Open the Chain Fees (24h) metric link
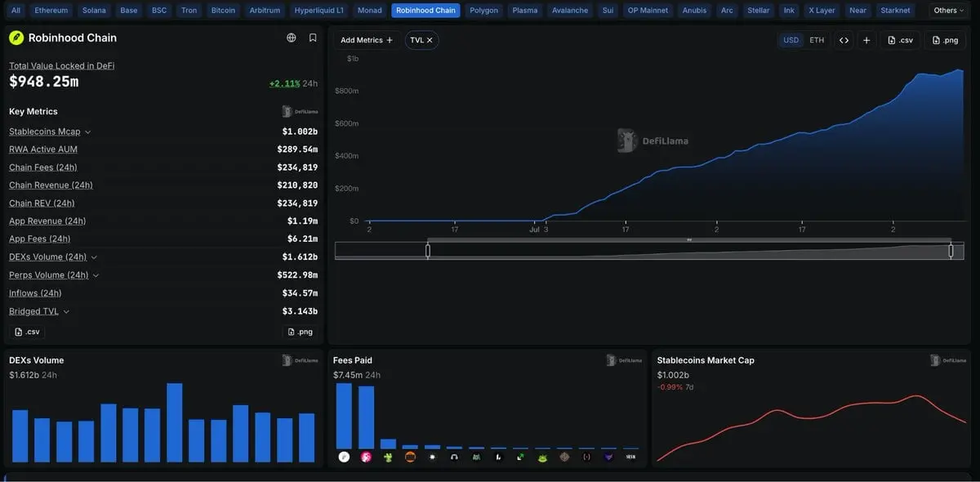 pyautogui.click(x=43, y=167)
